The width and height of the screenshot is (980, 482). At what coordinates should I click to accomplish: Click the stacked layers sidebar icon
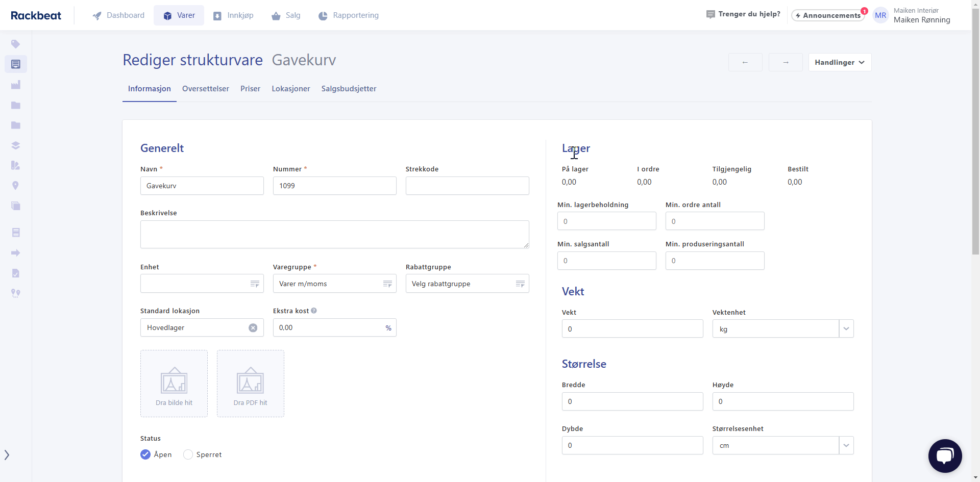tap(15, 145)
